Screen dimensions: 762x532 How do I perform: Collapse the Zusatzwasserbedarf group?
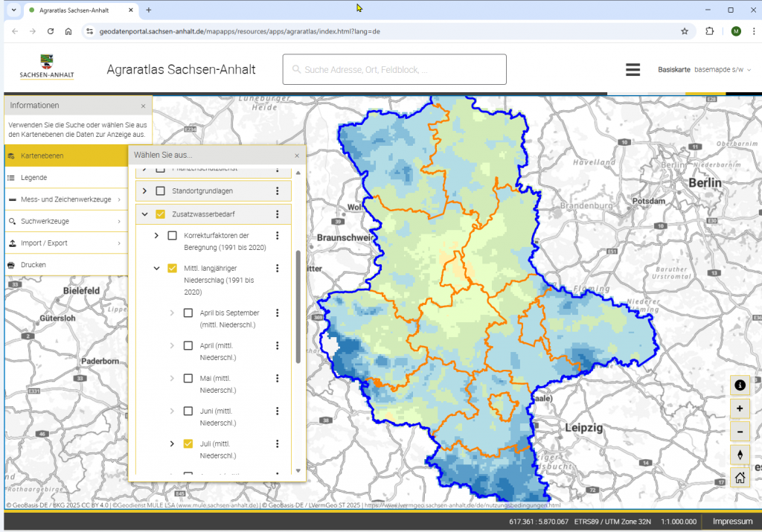[x=144, y=214]
